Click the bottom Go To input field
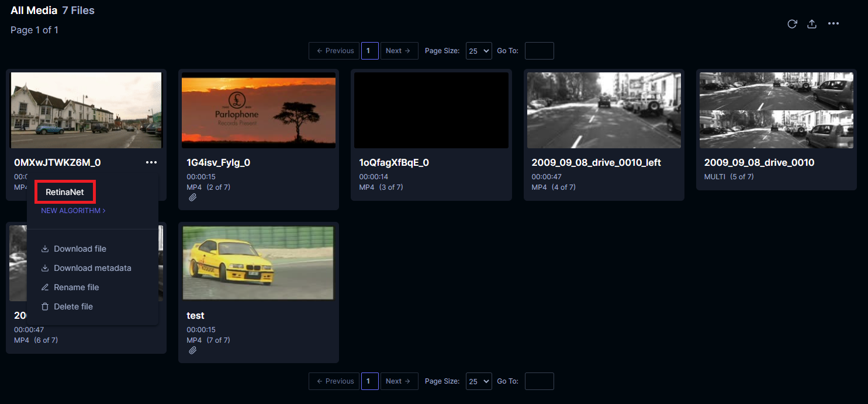 point(539,381)
